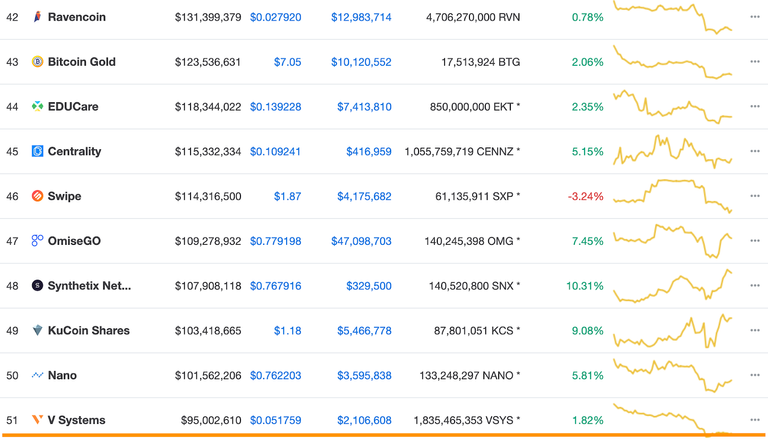Open the Bitcoin Gold coin page
Screen dimensions: 768x441
pyautogui.click(x=82, y=62)
